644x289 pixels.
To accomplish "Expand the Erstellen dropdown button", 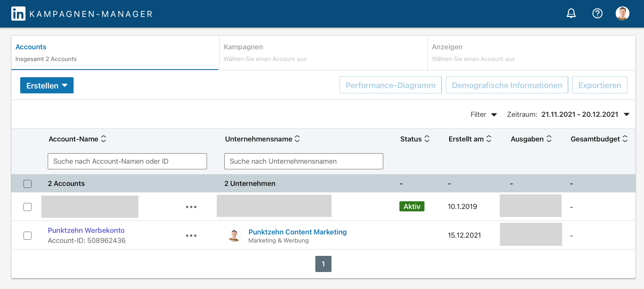I will tap(47, 85).
